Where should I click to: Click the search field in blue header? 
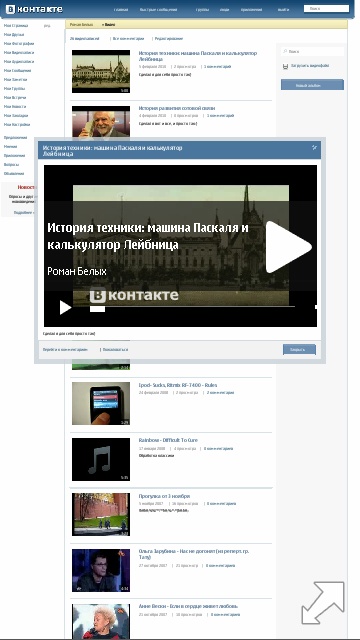327,9
